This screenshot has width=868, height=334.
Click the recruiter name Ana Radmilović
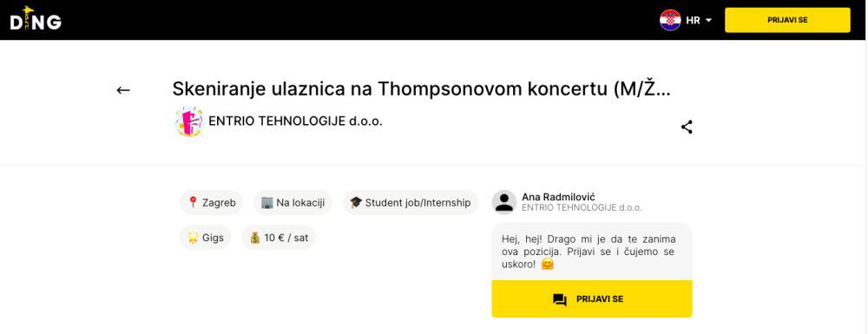click(558, 197)
